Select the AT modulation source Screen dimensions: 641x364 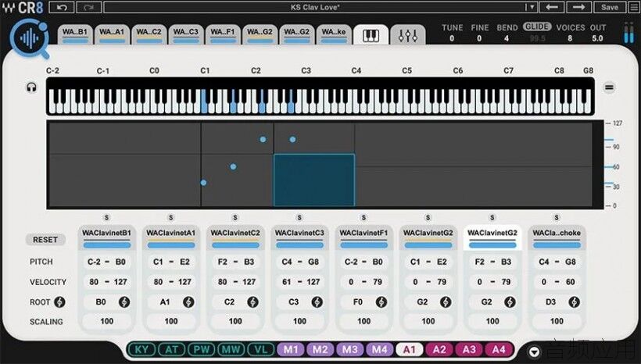[171, 350]
